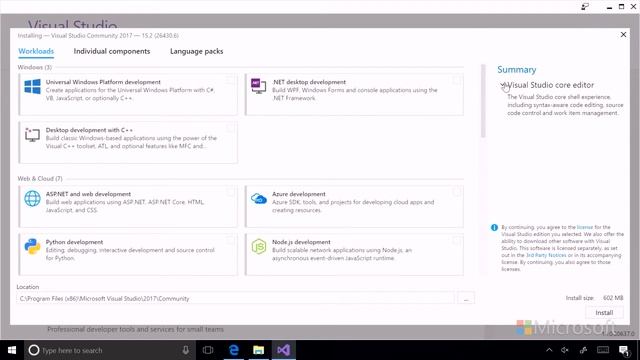Open the license link
Image resolution: width=640 pixels, height=360 pixels.
pos(584,227)
